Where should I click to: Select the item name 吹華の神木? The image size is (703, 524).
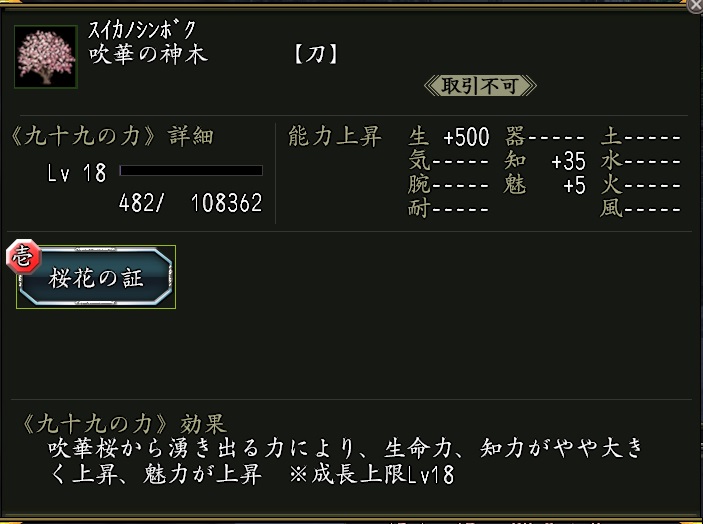click(148, 54)
